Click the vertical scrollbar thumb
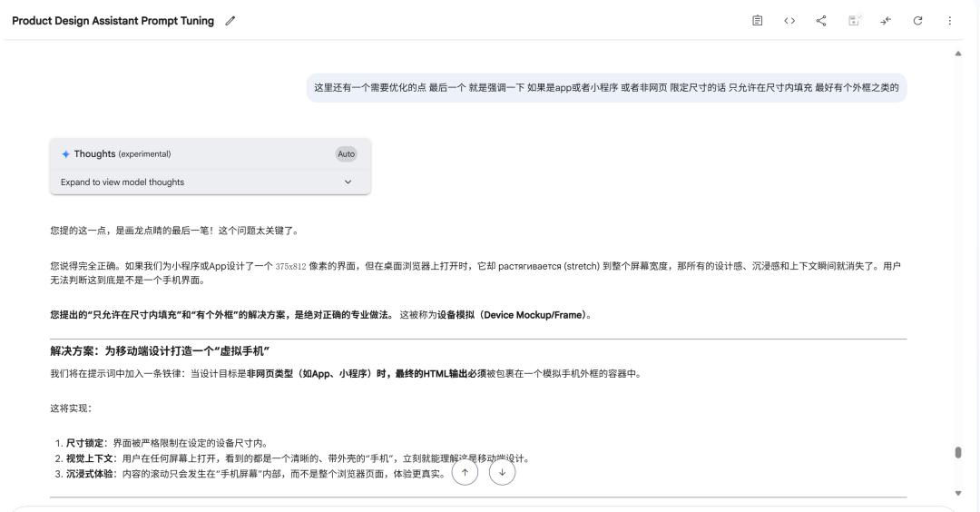Viewport: 980px width, 512px height. [x=958, y=452]
